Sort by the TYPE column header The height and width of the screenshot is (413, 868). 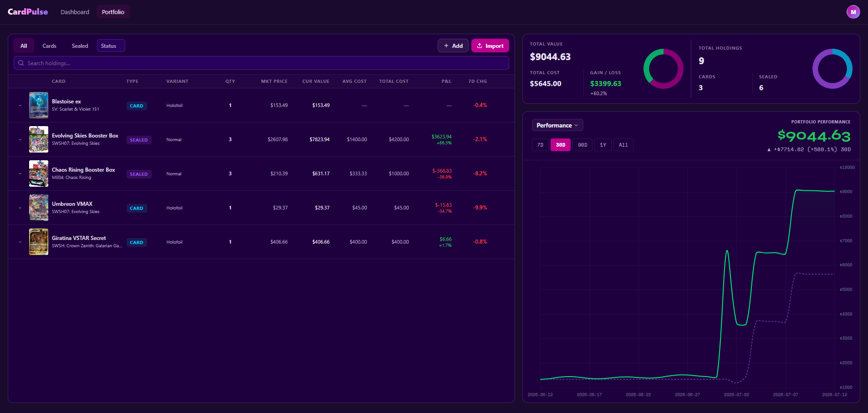pos(132,81)
